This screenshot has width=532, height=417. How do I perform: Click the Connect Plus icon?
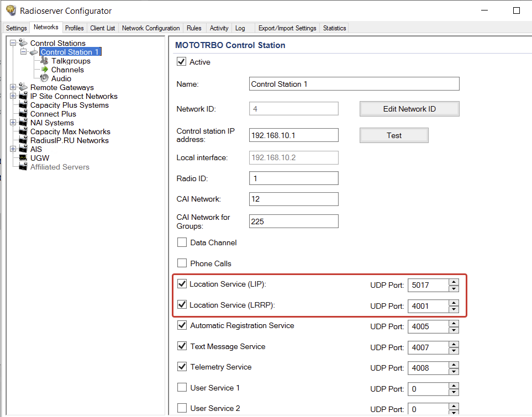[23, 114]
